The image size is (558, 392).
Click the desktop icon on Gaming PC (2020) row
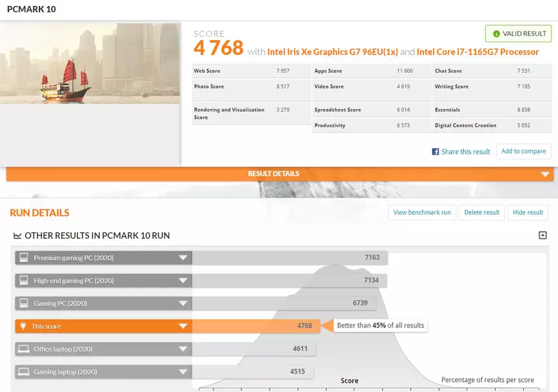24,303
